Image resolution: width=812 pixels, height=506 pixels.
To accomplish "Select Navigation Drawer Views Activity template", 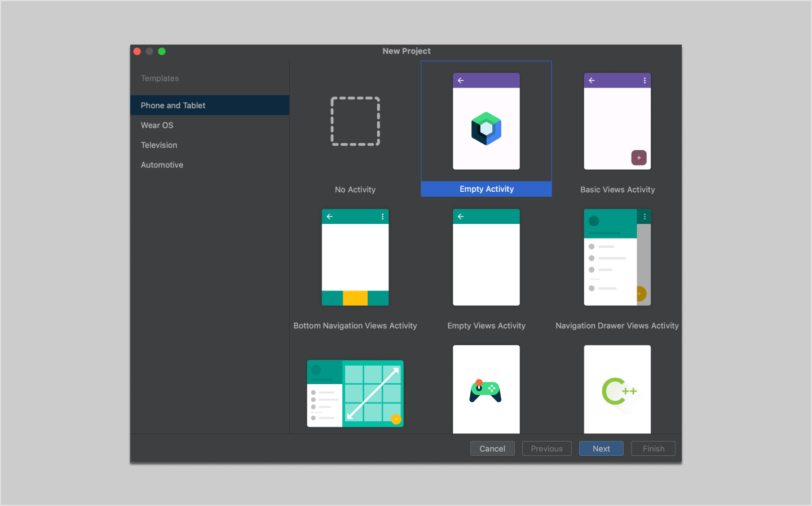I will pyautogui.click(x=617, y=257).
